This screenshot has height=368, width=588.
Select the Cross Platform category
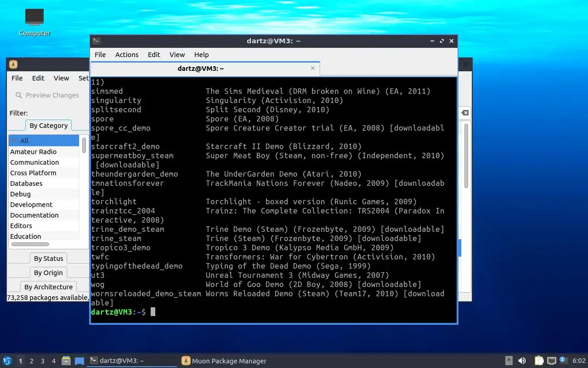tap(44, 172)
